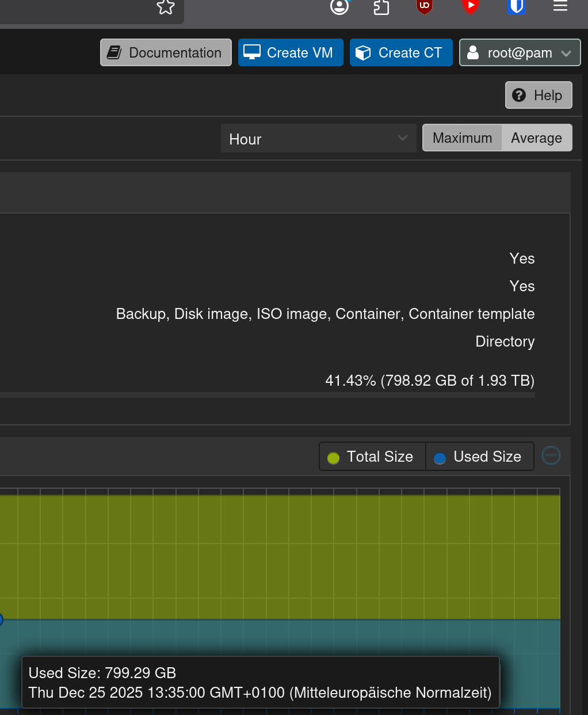The height and width of the screenshot is (715, 588).
Task: Switch the graph to Average values
Action: click(x=536, y=138)
